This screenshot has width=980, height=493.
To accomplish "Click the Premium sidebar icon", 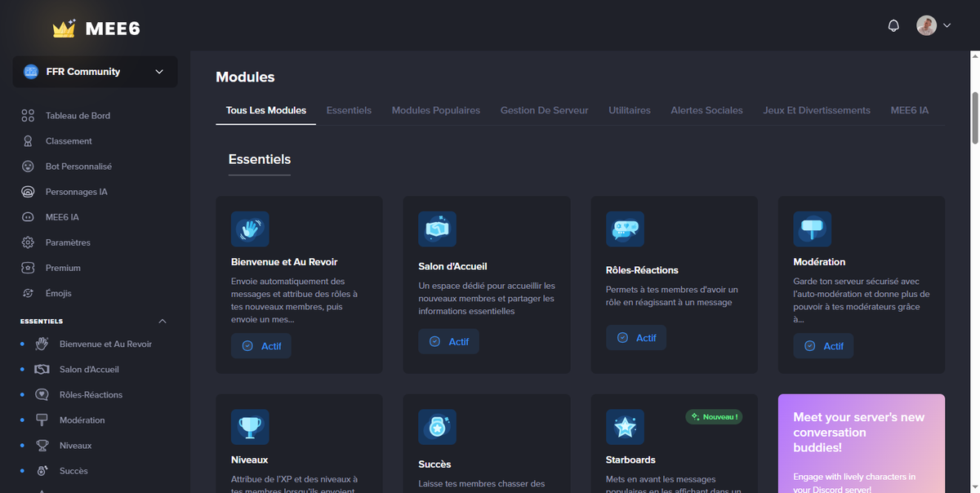I will 28,268.
